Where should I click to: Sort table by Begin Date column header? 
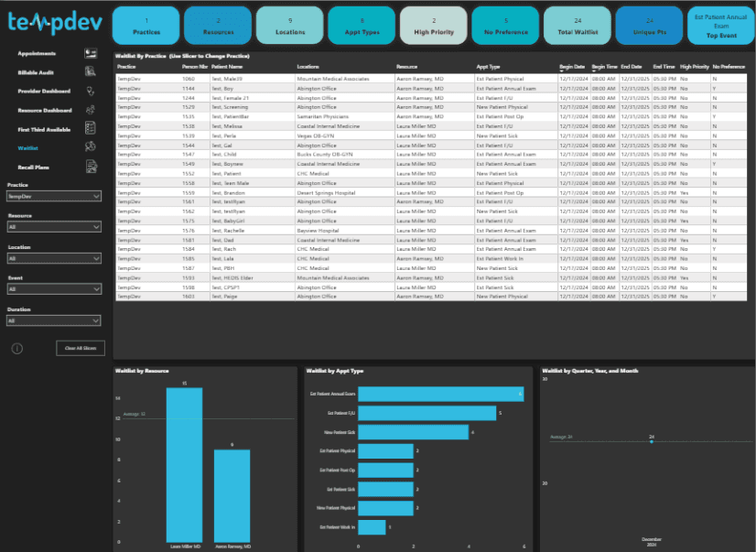(x=571, y=68)
